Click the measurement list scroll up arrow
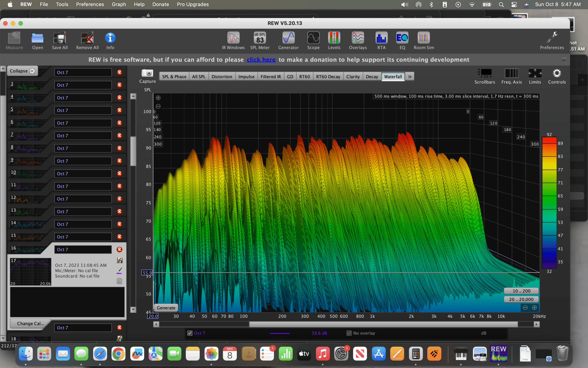 tap(3, 69)
